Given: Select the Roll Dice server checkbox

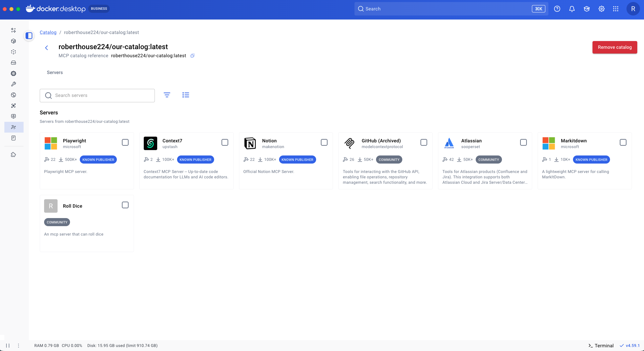Looking at the screenshot, I should click(x=125, y=205).
